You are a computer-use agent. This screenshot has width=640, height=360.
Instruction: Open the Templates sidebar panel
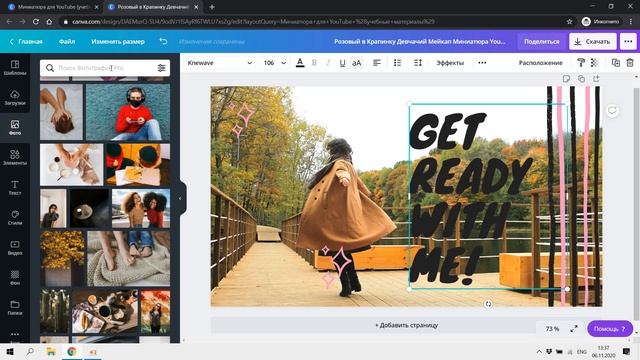pyautogui.click(x=15, y=68)
